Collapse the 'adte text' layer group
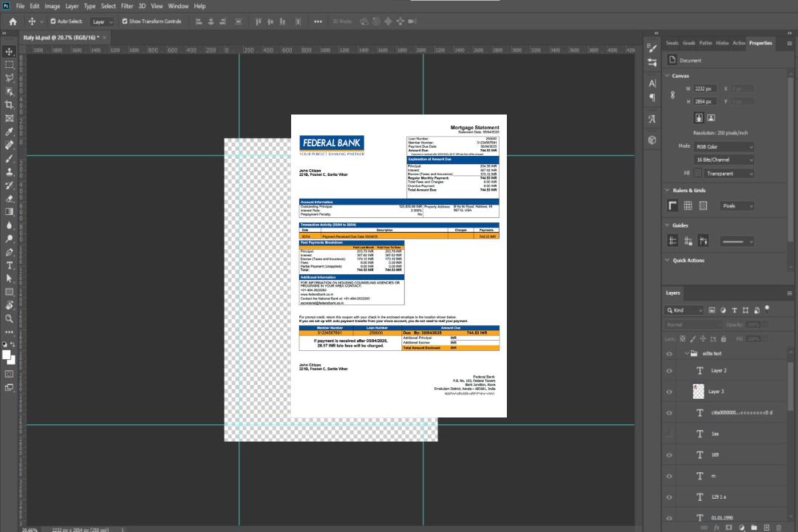Screen dimensions: 798x532 tap(686, 353)
